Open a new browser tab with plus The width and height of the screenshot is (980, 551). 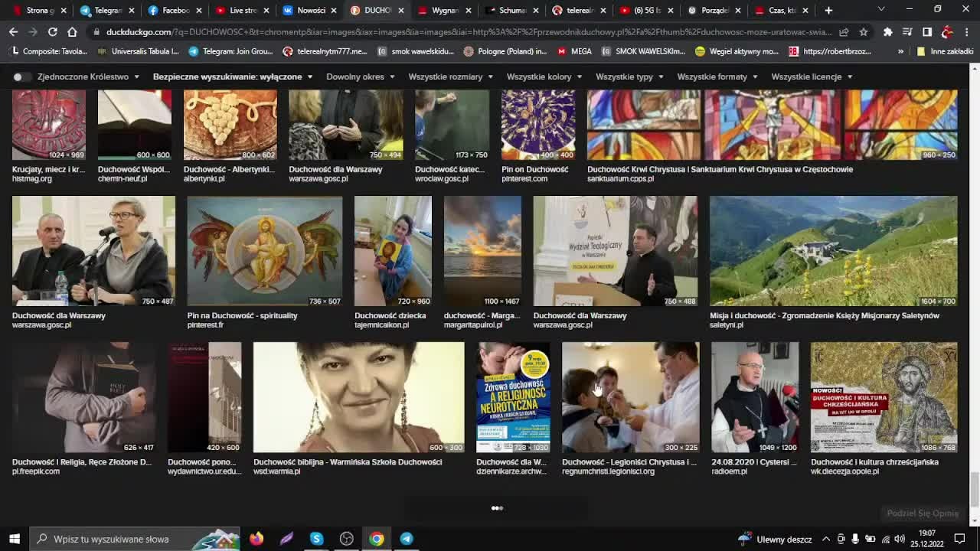click(828, 10)
